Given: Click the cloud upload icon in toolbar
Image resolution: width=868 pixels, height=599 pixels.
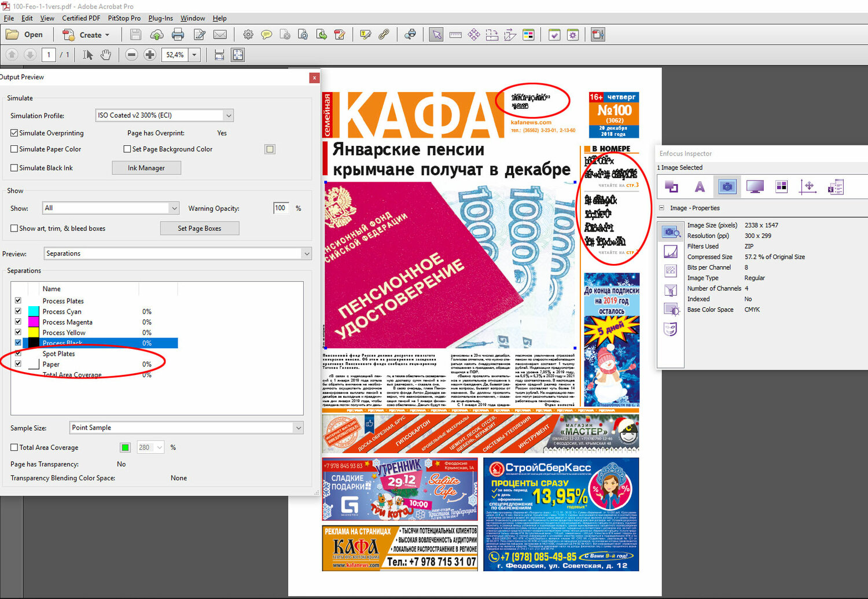Looking at the screenshot, I should (x=156, y=35).
